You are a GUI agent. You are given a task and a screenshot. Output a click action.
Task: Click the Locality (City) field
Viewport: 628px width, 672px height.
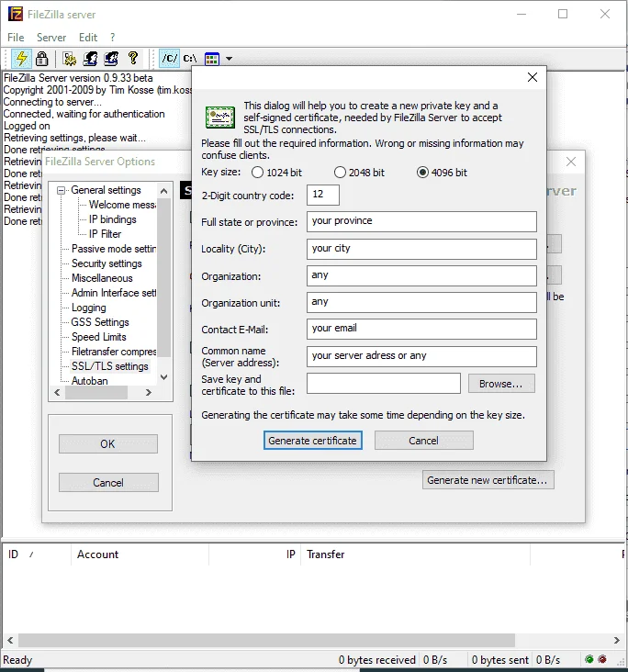[x=421, y=249]
